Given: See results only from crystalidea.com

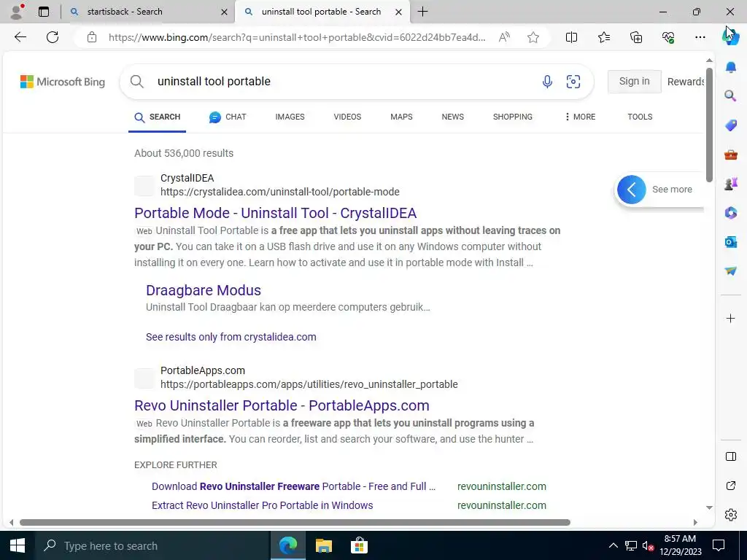Looking at the screenshot, I should (x=231, y=337).
